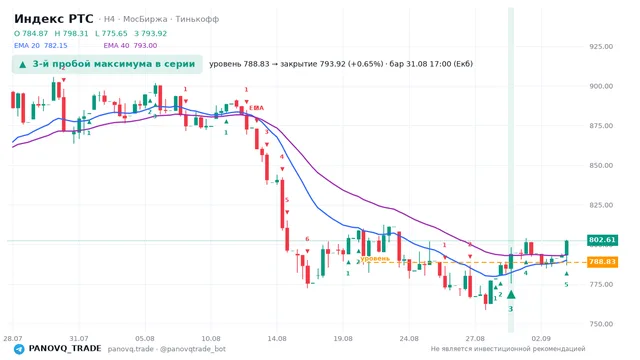Click the '775.00' price axis label
Screen dimensions: 640x360
[x=601, y=284]
